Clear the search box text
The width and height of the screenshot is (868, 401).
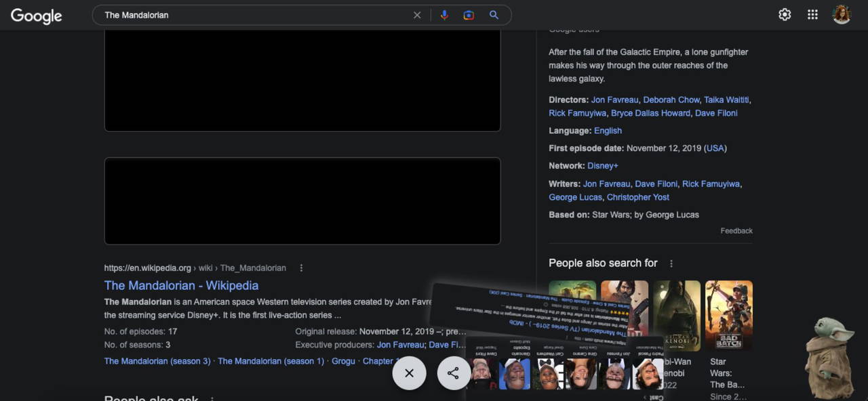417,15
